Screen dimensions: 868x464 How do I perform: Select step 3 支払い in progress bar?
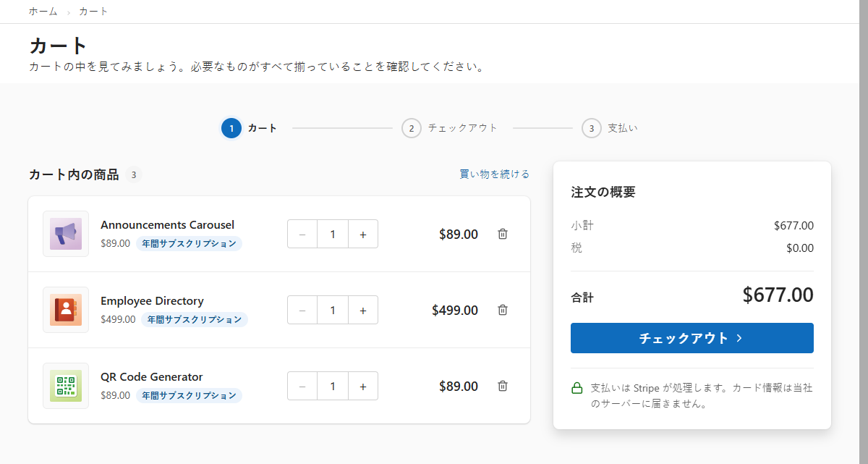[x=610, y=128]
